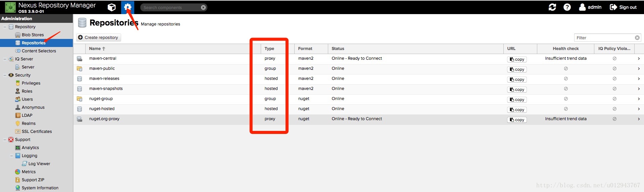Open nuget-group row details chevron
644x192 pixels.
click(639, 99)
